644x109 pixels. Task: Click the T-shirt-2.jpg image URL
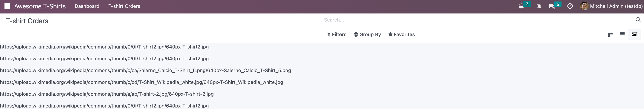tap(107, 94)
